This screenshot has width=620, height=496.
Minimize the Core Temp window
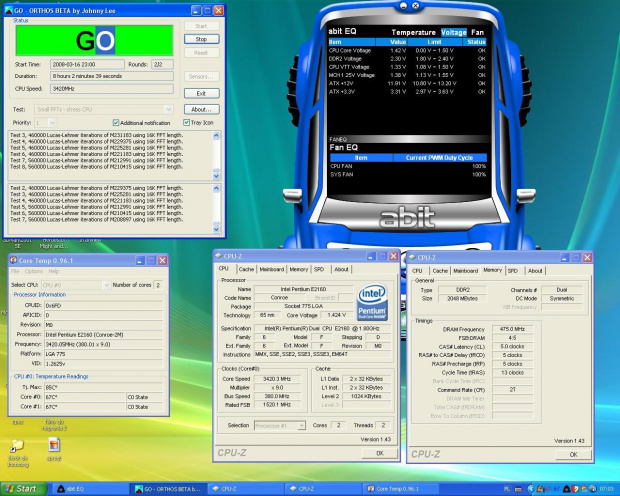140,260
